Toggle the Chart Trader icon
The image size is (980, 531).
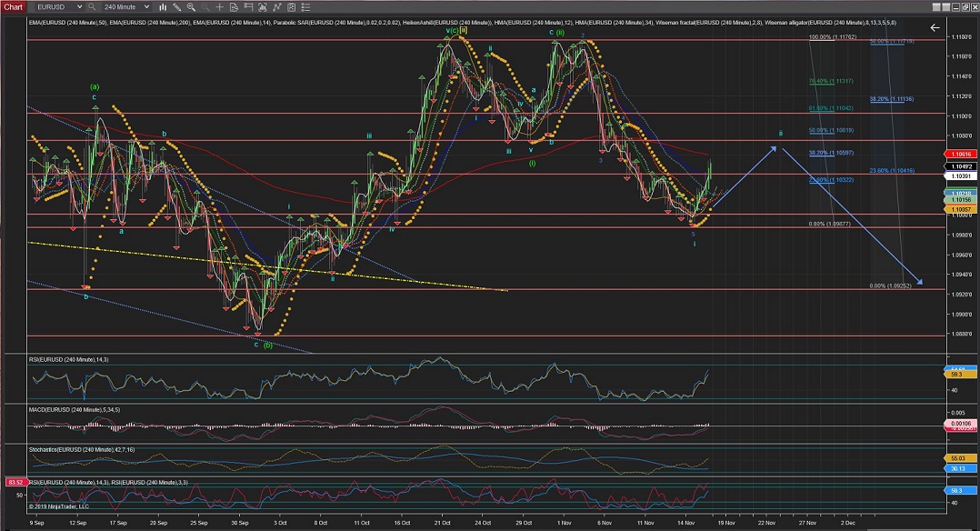point(248,7)
